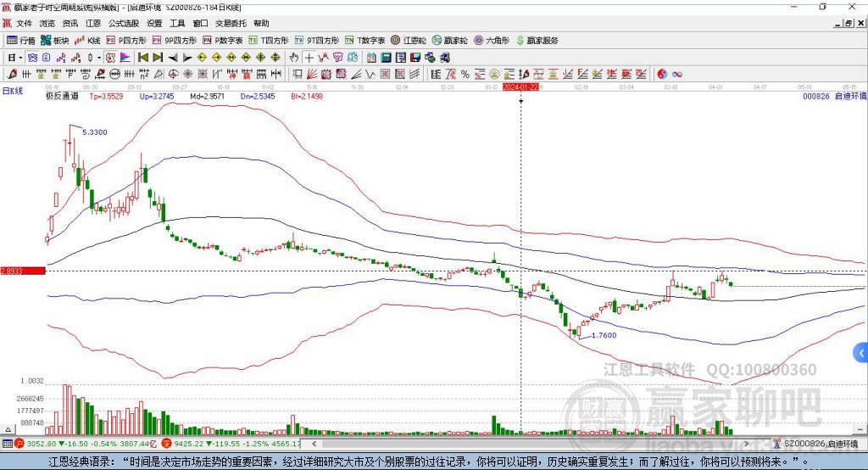Open the 资讯 menu

70,23
